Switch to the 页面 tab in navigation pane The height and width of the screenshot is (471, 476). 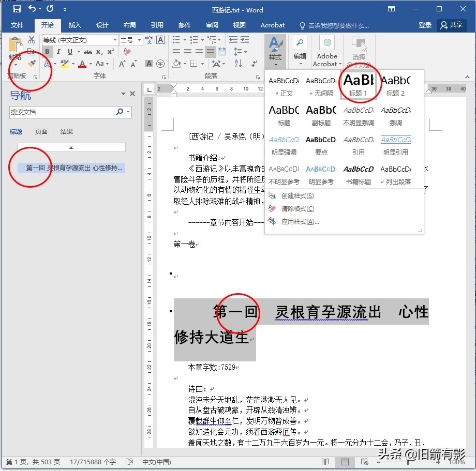tap(41, 131)
